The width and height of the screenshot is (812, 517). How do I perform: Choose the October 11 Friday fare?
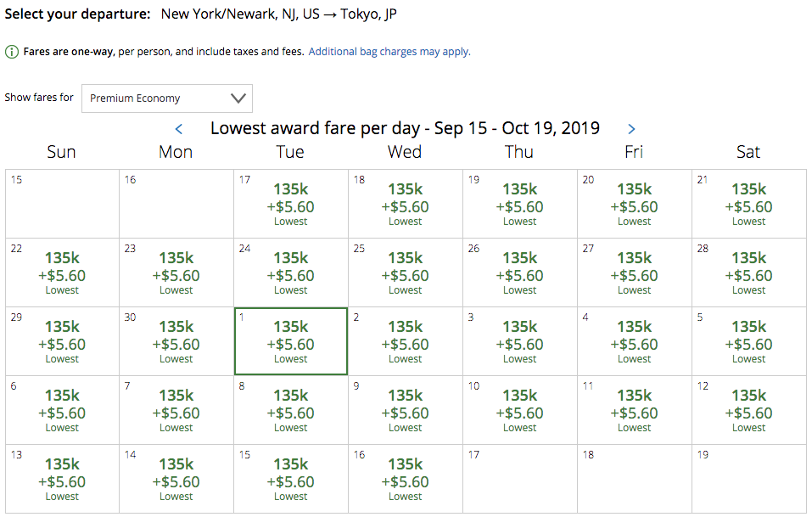[x=635, y=410]
